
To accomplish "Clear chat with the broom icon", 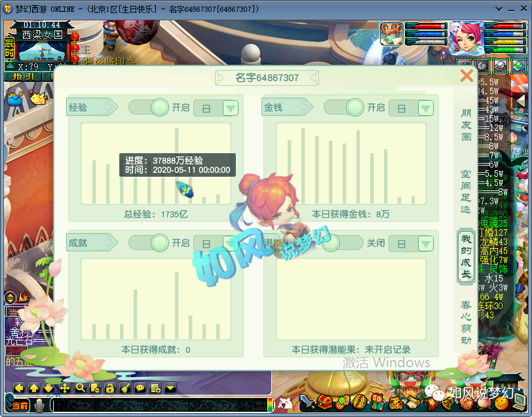I will coord(125,388).
